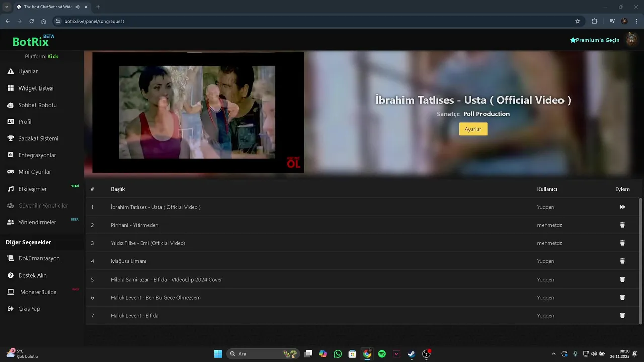The width and height of the screenshot is (644, 362).
Task: Delete Yıldız Tilbe - Emi from the queue
Action: pos(622,243)
